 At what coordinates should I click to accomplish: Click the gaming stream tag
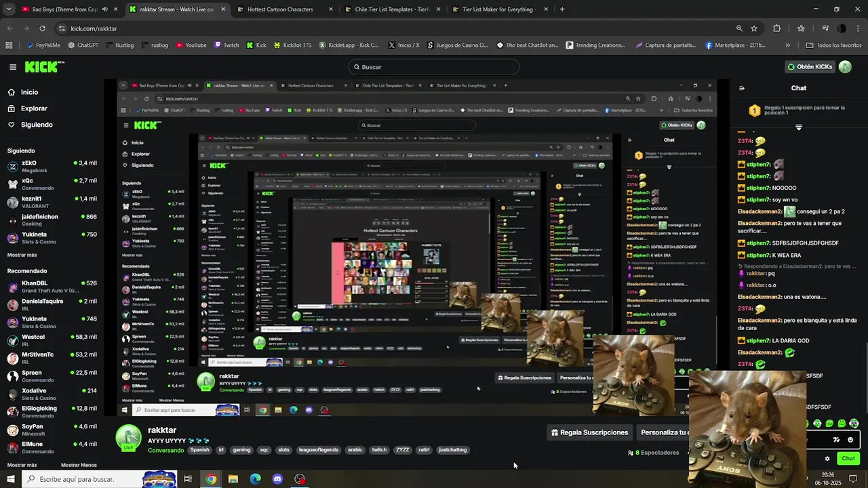241,450
